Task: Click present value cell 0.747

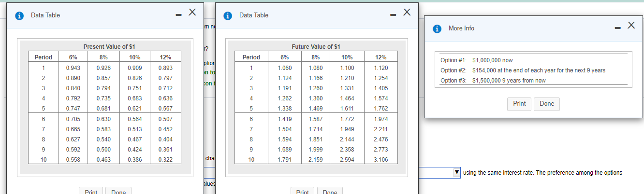Action: click(73, 109)
